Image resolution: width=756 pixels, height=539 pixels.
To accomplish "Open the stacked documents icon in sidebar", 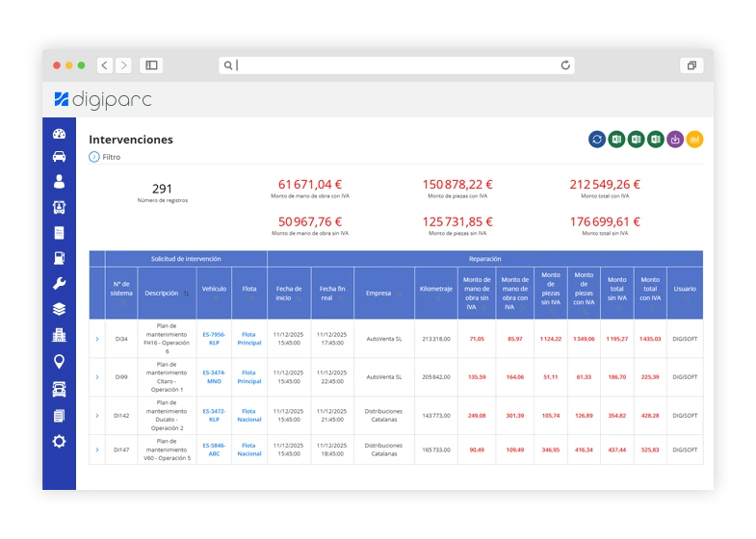I will 59,416.
